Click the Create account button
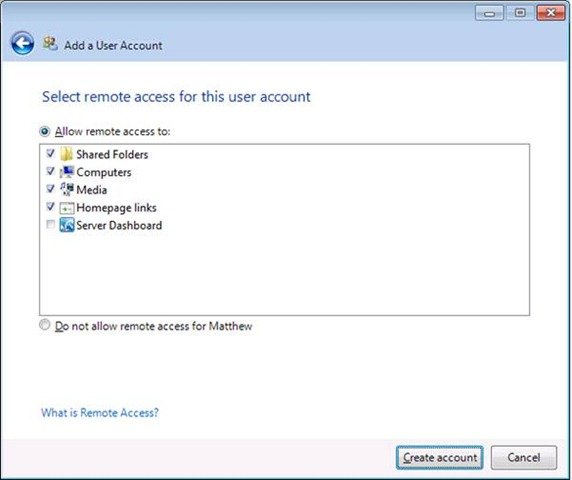This screenshot has height=480, width=572. click(440, 457)
